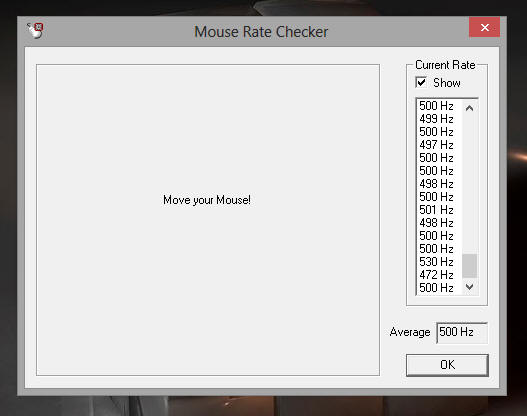The image size is (527, 416).
Task: Click the rate list scroll up arrow
Action: [x=470, y=108]
